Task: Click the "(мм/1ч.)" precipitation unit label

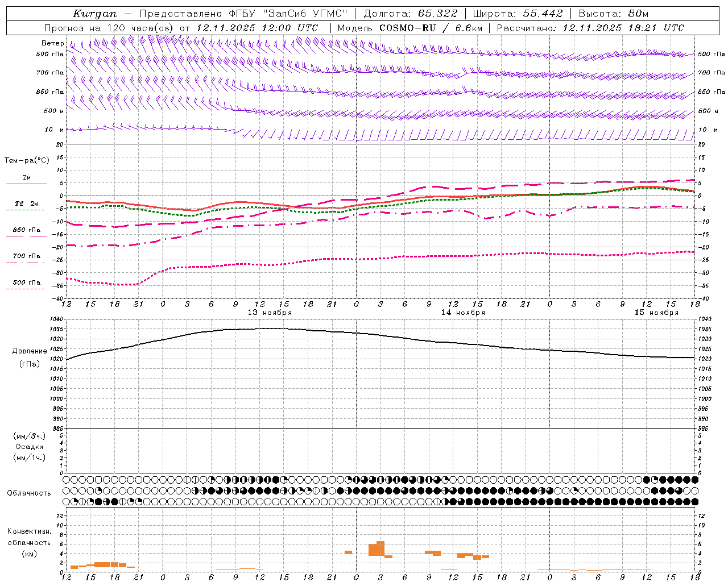Action: pos(30,458)
